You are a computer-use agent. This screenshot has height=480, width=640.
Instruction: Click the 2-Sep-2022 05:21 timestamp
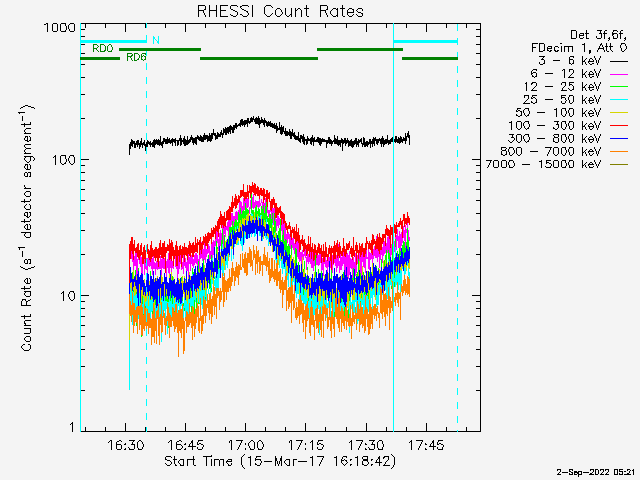click(x=596, y=471)
